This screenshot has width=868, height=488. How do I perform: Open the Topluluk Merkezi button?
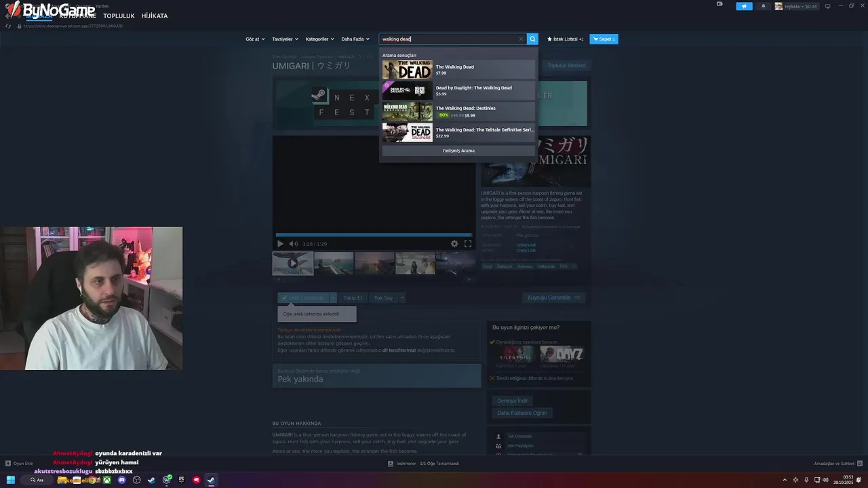click(x=566, y=66)
